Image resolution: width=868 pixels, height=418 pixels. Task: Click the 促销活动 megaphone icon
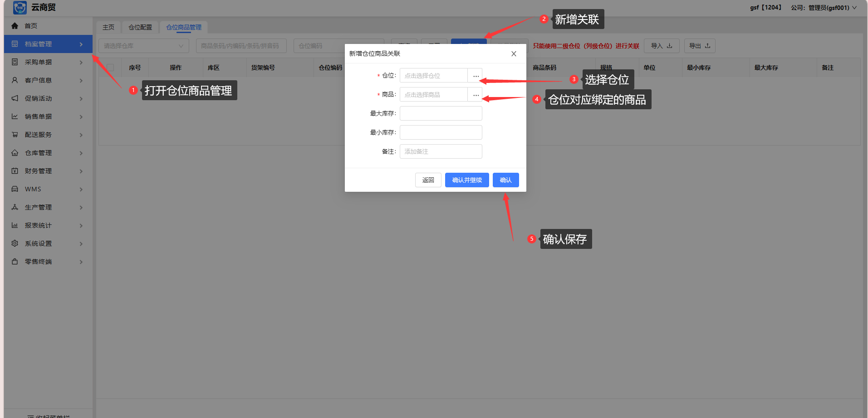(x=15, y=98)
